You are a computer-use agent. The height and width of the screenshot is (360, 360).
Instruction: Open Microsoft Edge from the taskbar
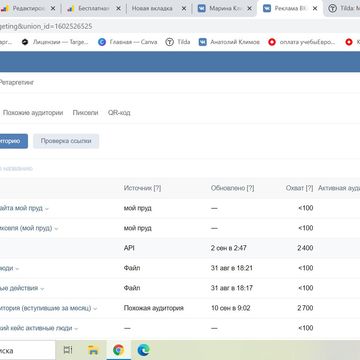(x=143, y=350)
